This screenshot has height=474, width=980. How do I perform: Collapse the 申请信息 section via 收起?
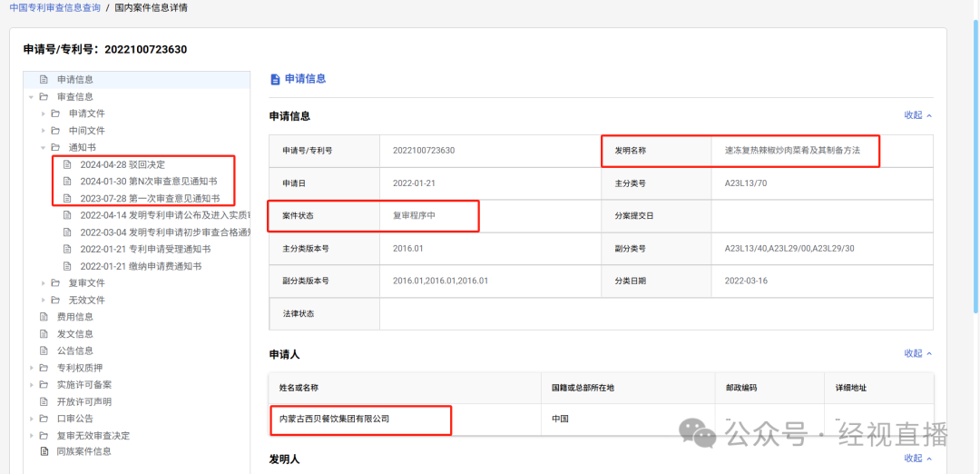[x=916, y=115]
